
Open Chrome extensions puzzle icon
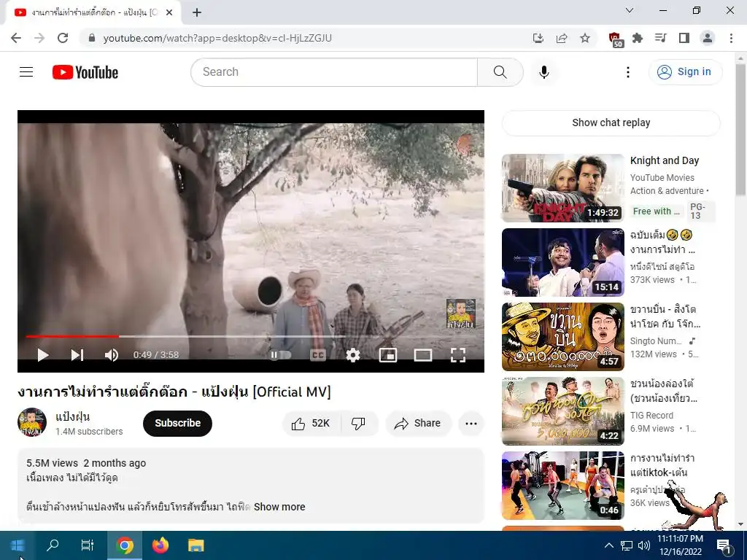(638, 38)
